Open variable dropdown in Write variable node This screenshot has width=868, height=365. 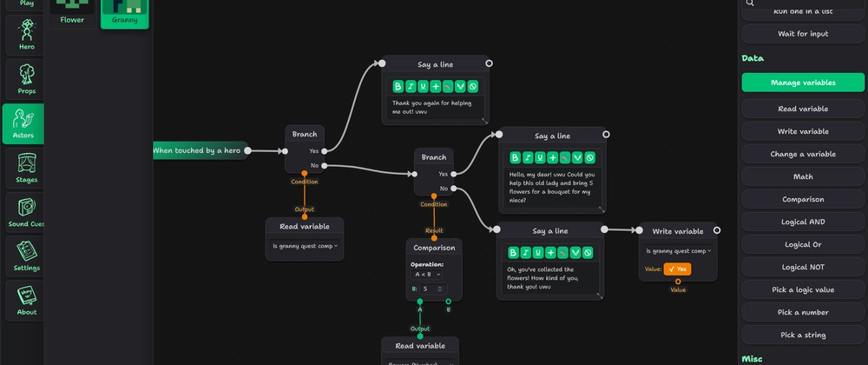click(678, 251)
